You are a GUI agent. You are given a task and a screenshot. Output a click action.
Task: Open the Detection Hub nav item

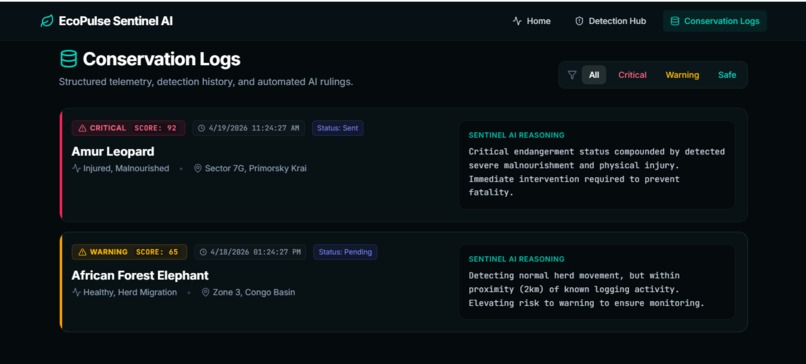coord(610,21)
